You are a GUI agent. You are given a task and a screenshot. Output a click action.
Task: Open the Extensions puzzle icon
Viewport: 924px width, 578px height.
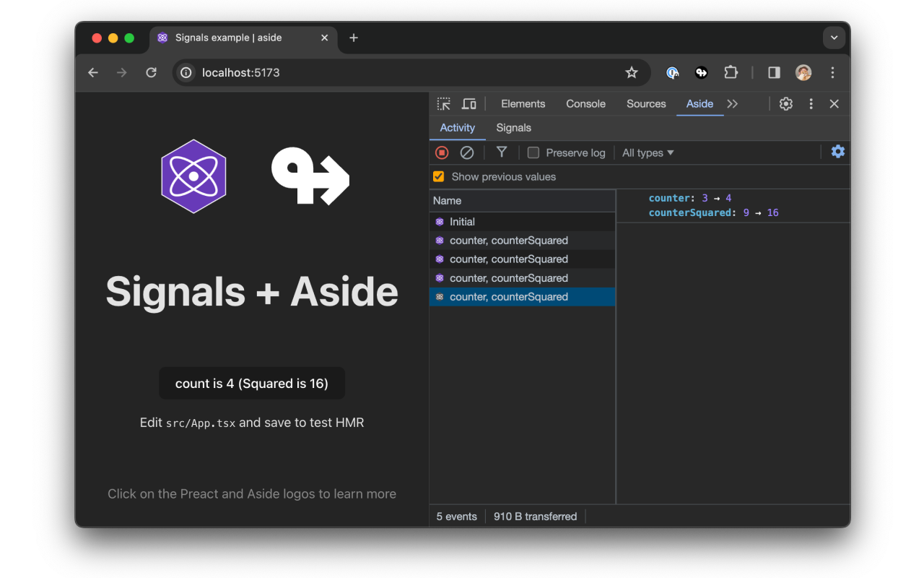coord(731,72)
